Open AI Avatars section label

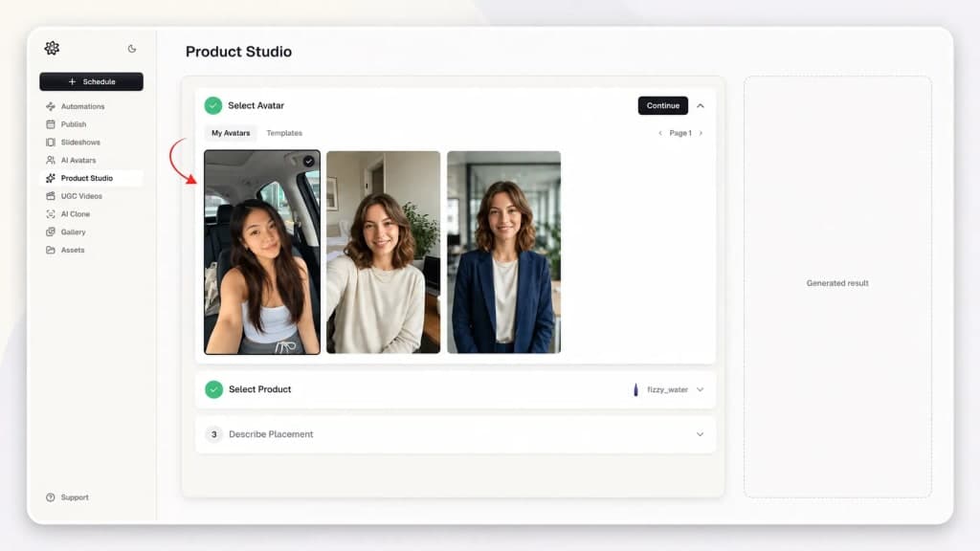(78, 160)
